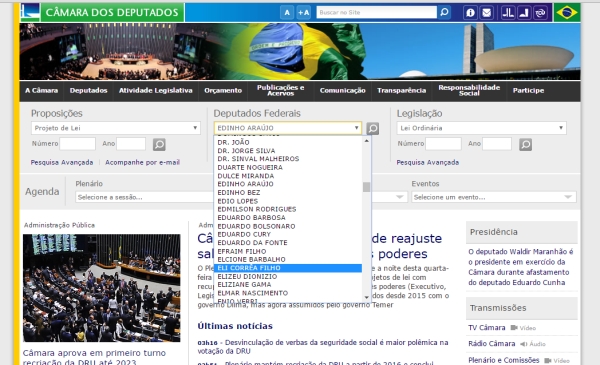Click Acompanhe por e-mail link

142,162
